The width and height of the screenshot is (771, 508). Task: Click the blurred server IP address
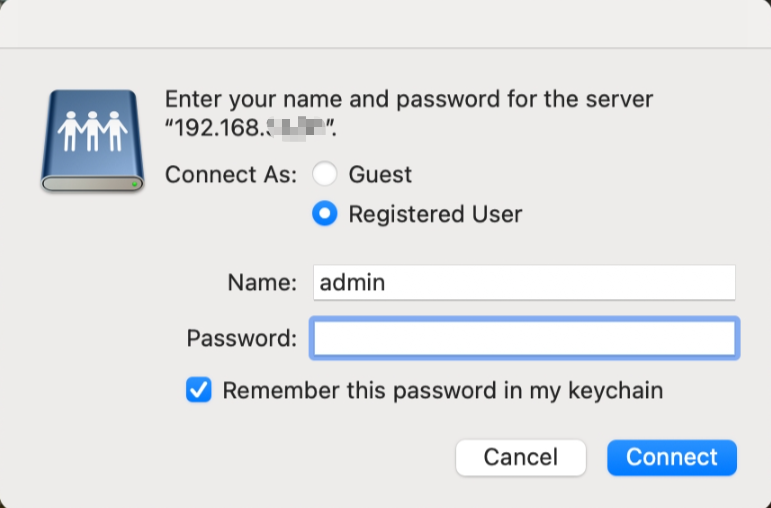(x=300, y=129)
